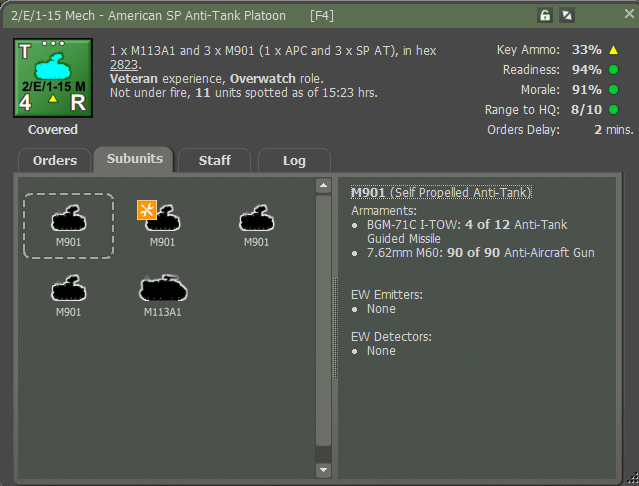Select the M901 subunit in the second row
The image size is (639, 486).
(x=68, y=296)
